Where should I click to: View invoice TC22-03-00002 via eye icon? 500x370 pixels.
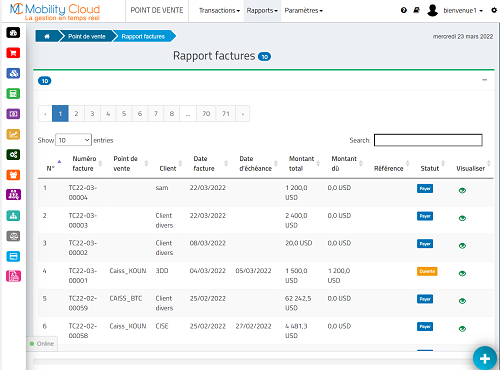(462, 246)
